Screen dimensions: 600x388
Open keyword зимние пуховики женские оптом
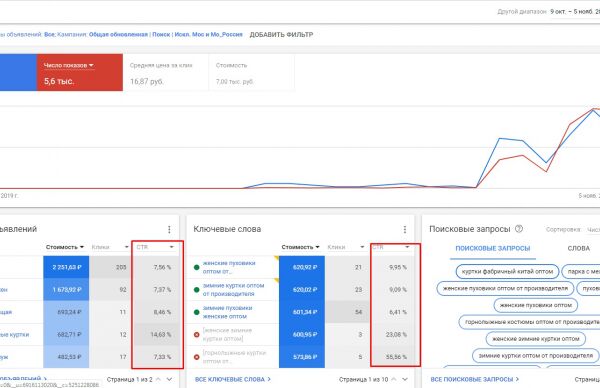[x=227, y=312]
